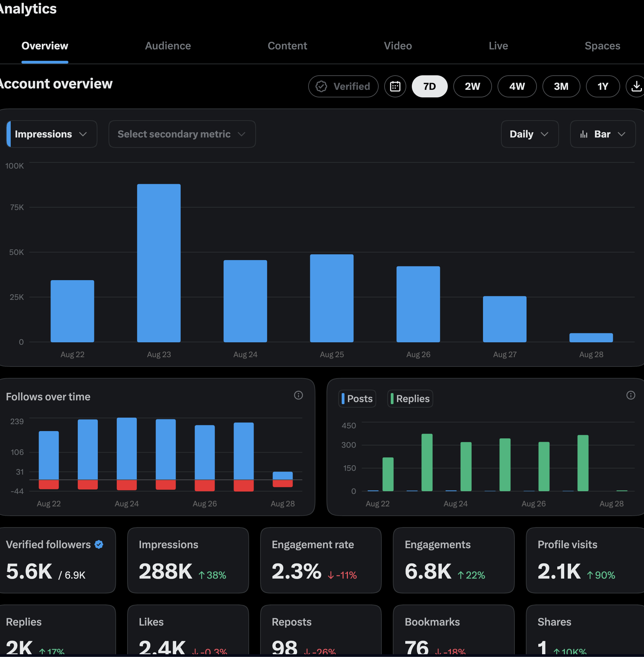Viewport: 644px width, 657px height.
Task: Toggle the Posts series in the chart
Action: click(357, 399)
